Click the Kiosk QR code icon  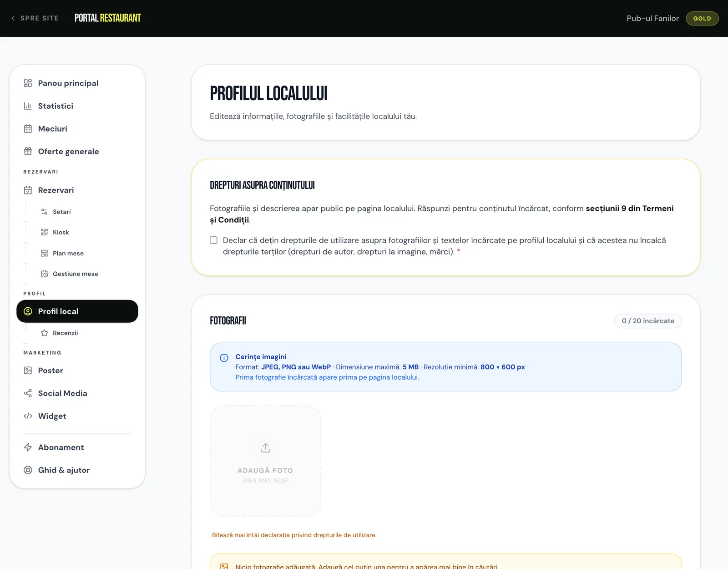click(x=44, y=232)
